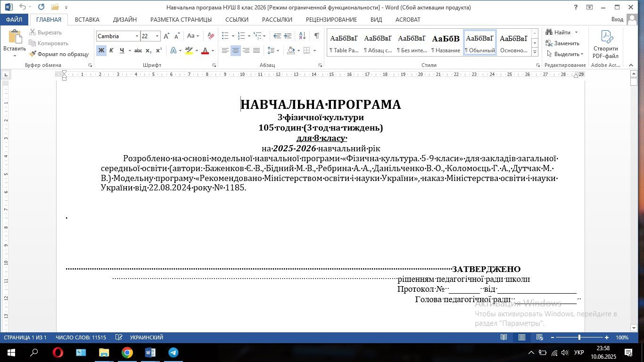Screen dimensions: 644x362
Task: Switch to the ACROBAT tab
Action: (407, 19)
